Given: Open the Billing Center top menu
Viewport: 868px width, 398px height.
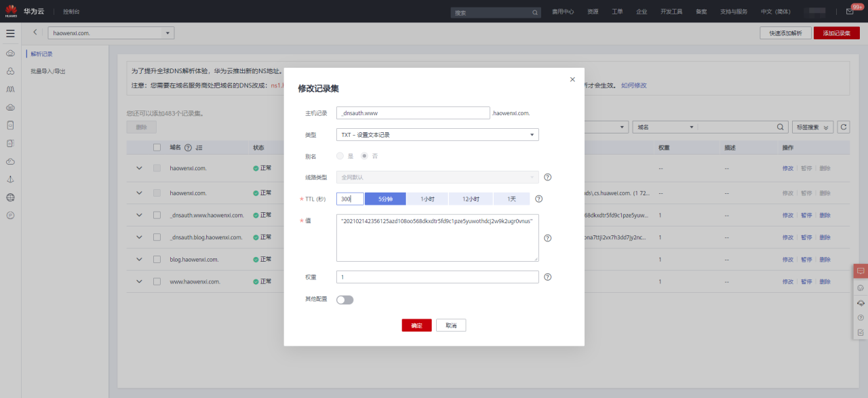Looking at the screenshot, I should [x=562, y=12].
